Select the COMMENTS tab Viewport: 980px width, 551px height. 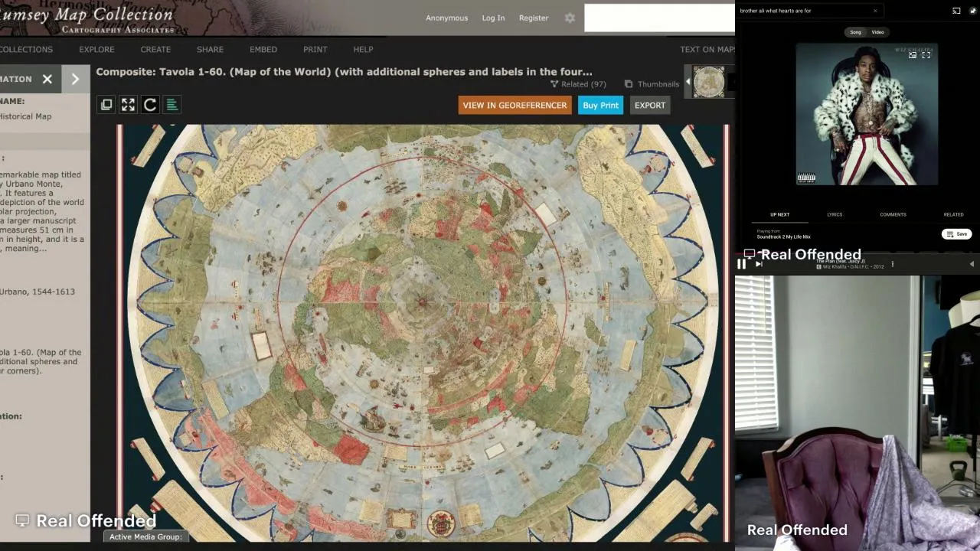(x=893, y=214)
